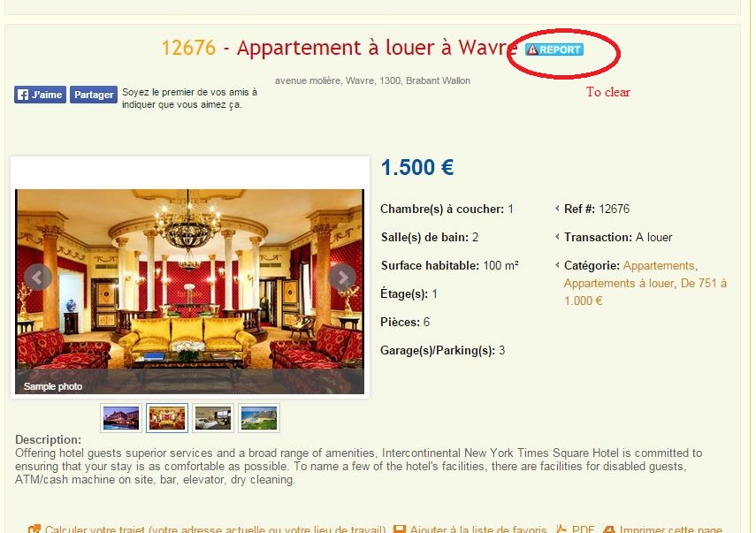This screenshot has height=533, width=756.
Task: Select the coastal view thumbnail
Action: 258,418
